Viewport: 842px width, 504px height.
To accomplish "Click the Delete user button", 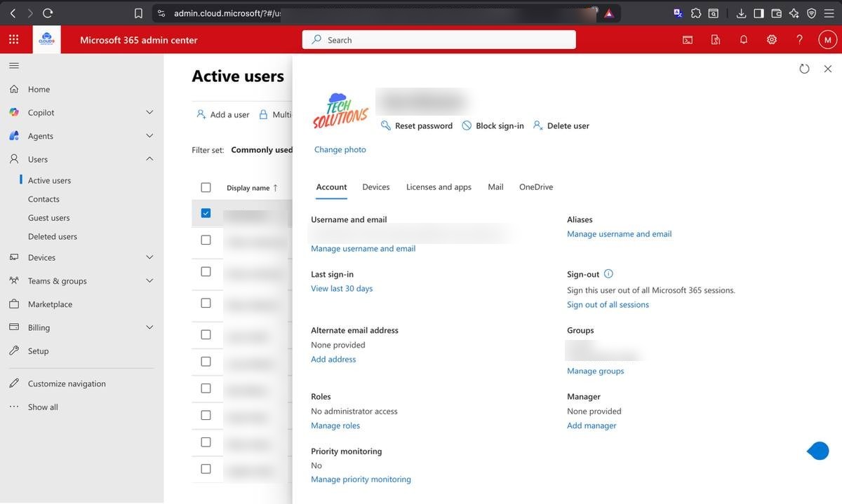I will [561, 125].
